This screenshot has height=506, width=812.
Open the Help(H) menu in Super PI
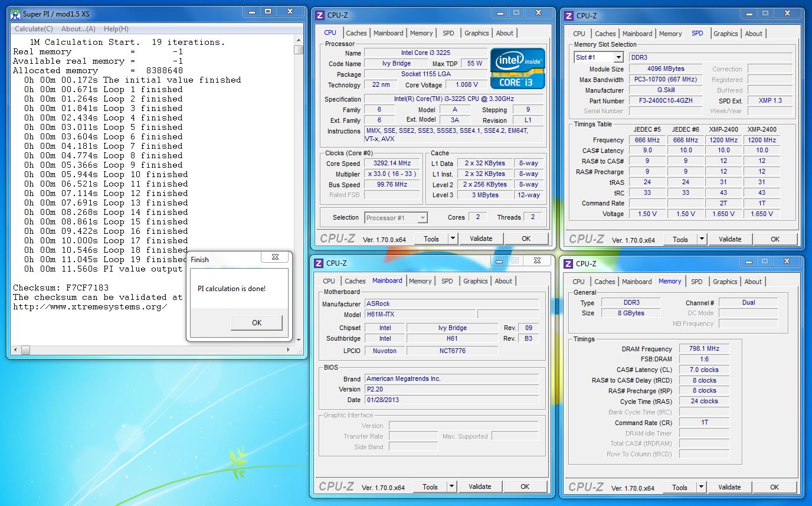click(x=116, y=29)
